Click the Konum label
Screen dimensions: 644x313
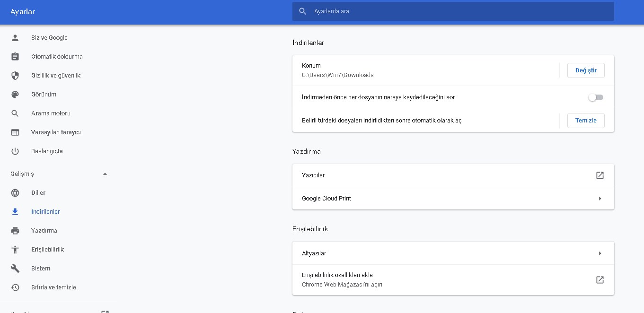click(x=311, y=66)
